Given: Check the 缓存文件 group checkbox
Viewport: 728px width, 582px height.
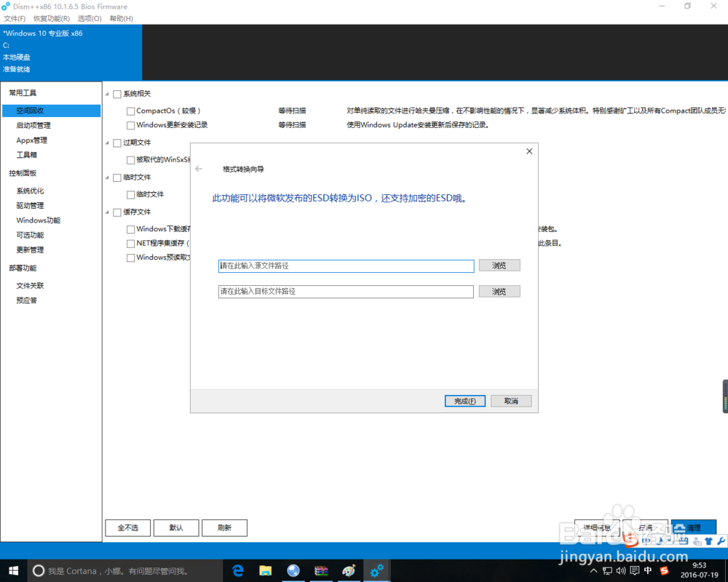Looking at the screenshot, I should (117, 212).
